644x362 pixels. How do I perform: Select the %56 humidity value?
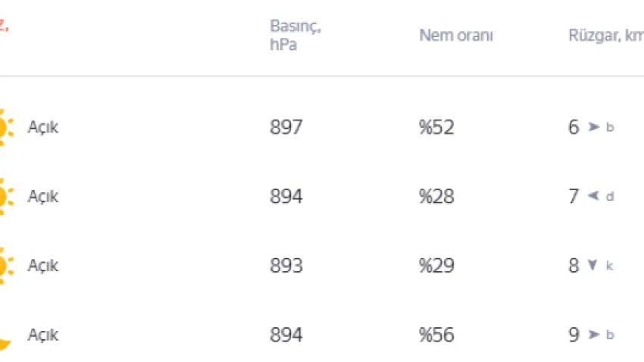coord(436,335)
